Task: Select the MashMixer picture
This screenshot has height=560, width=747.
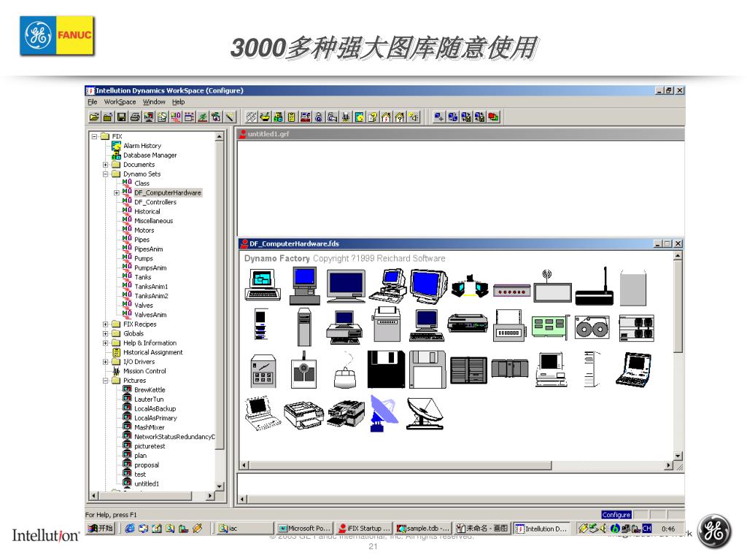Action: [x=149, y=427]
